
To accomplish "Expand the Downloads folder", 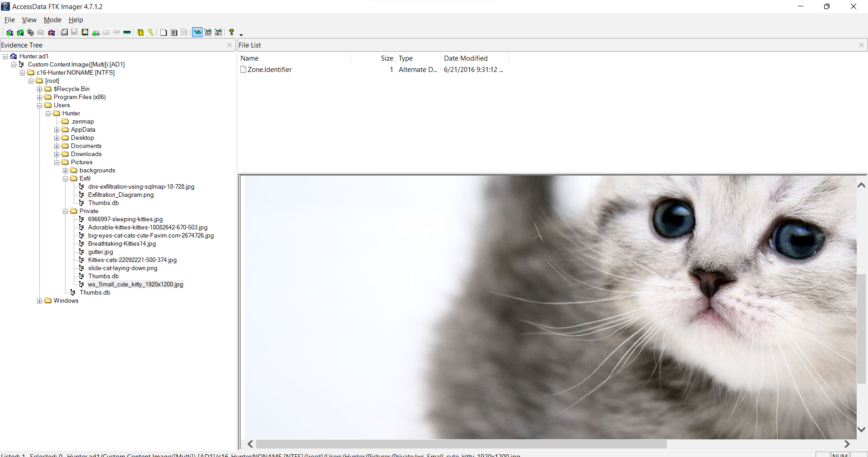I will click(57, 154).
